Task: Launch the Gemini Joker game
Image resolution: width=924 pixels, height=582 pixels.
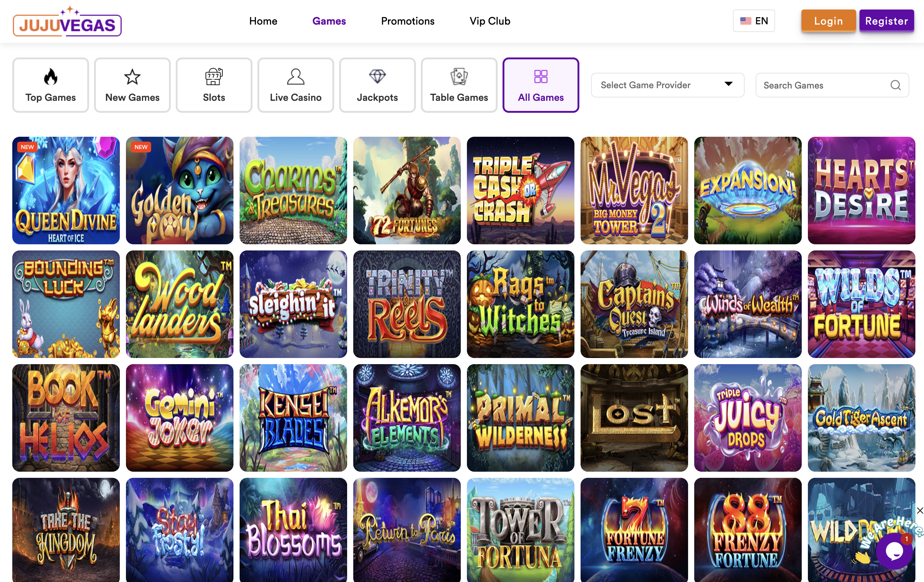Action: (180, 418)
